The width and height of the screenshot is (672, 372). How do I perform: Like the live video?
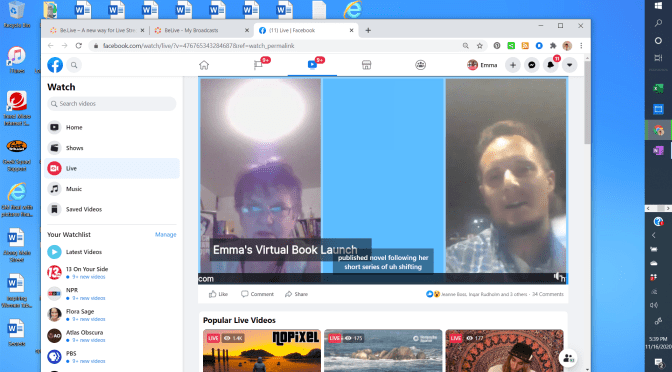click(x=218, y=294)
